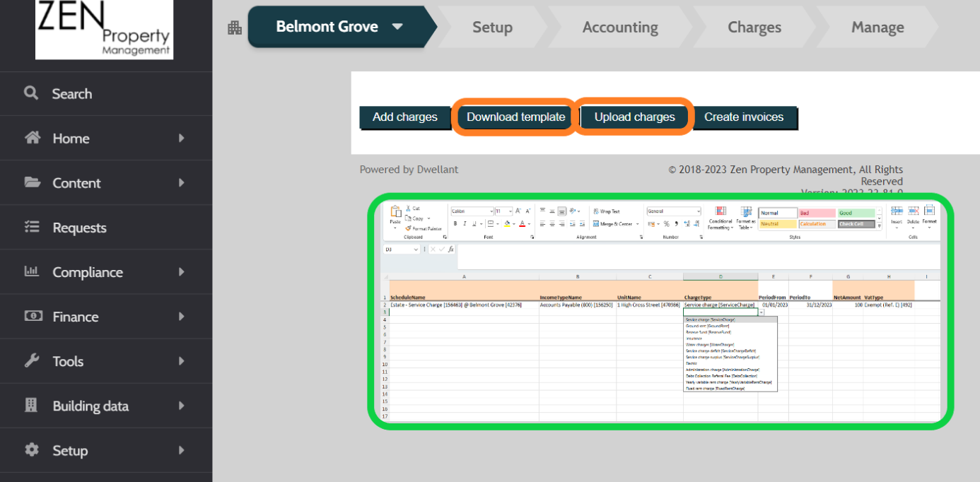The width and height of the screenshot is (980, 482).
Task: Click the Download template button
Action: pos(515,117)
